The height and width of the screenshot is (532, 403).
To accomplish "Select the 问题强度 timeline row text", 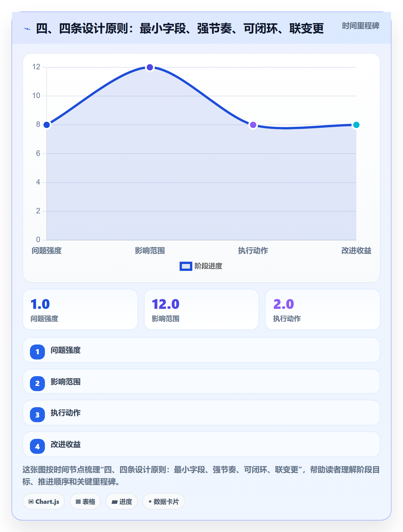I will [x=66, y=350].
